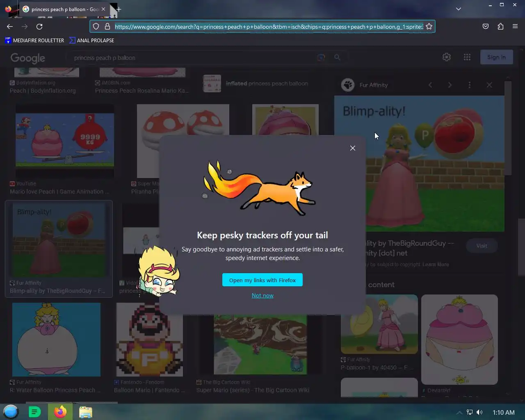Click the Visit button in preview
Viewport: 525px width, 420px height.
[x=482, y=246]
